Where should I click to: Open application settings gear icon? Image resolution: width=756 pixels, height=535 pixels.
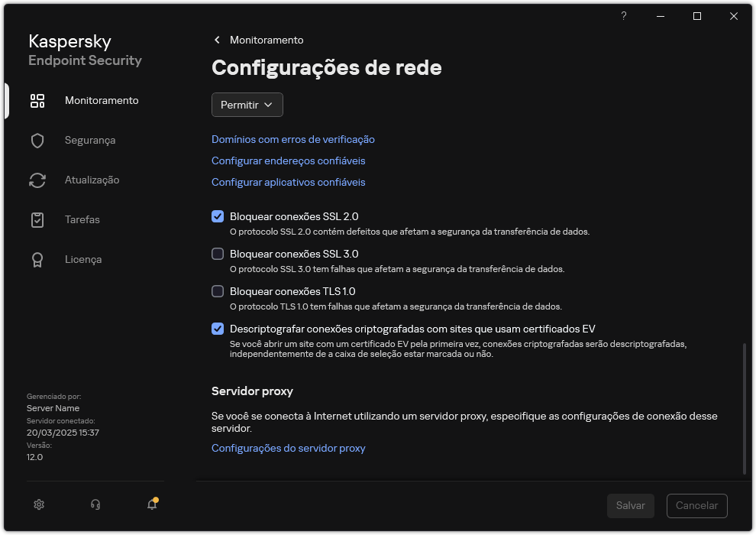38,504
